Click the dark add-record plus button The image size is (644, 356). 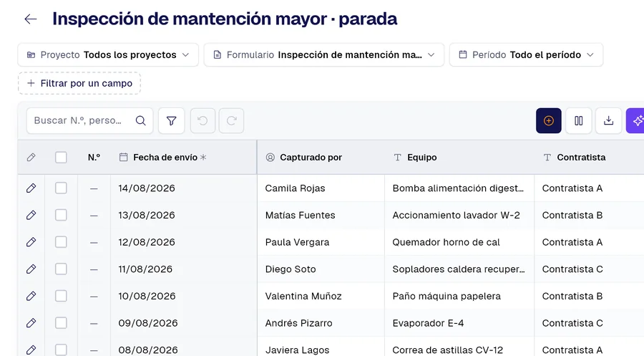coord(549,120)
